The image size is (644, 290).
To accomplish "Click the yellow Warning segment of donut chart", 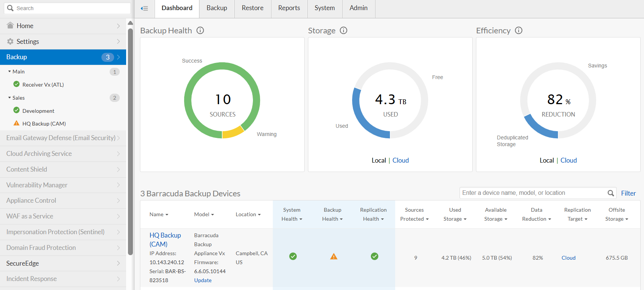I will (233, 132).
